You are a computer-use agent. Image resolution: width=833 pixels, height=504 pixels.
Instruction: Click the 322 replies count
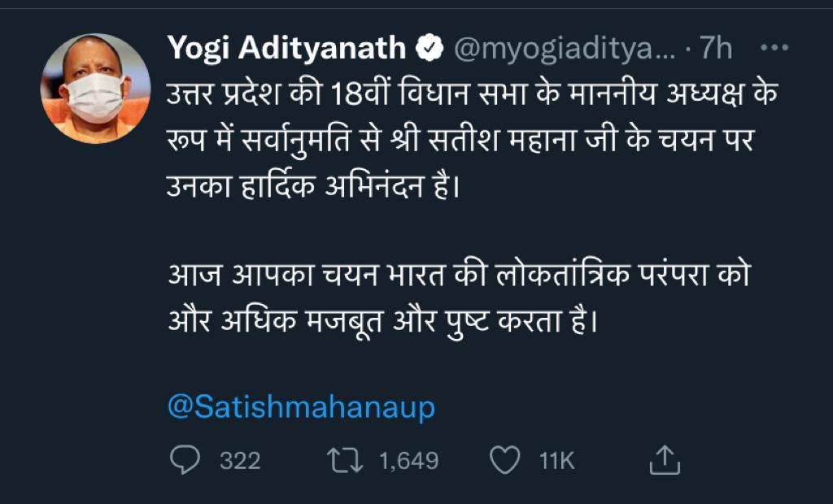[x=241, y=462]
